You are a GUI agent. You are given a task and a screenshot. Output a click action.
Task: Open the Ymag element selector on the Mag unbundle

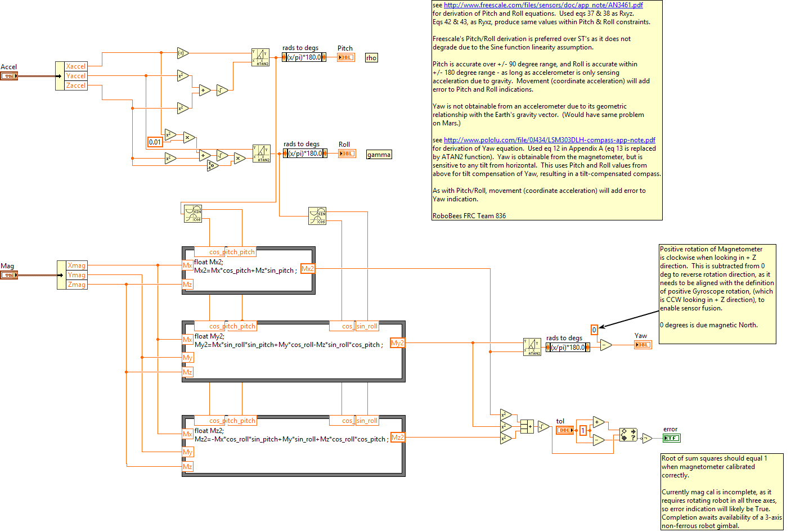[76, 275]
